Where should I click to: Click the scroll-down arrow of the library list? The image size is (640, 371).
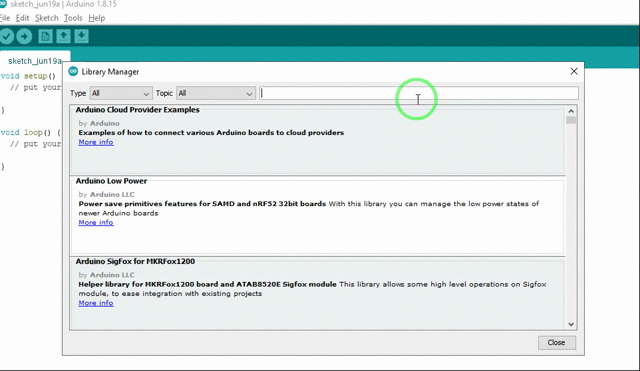[x=571, y=324]
